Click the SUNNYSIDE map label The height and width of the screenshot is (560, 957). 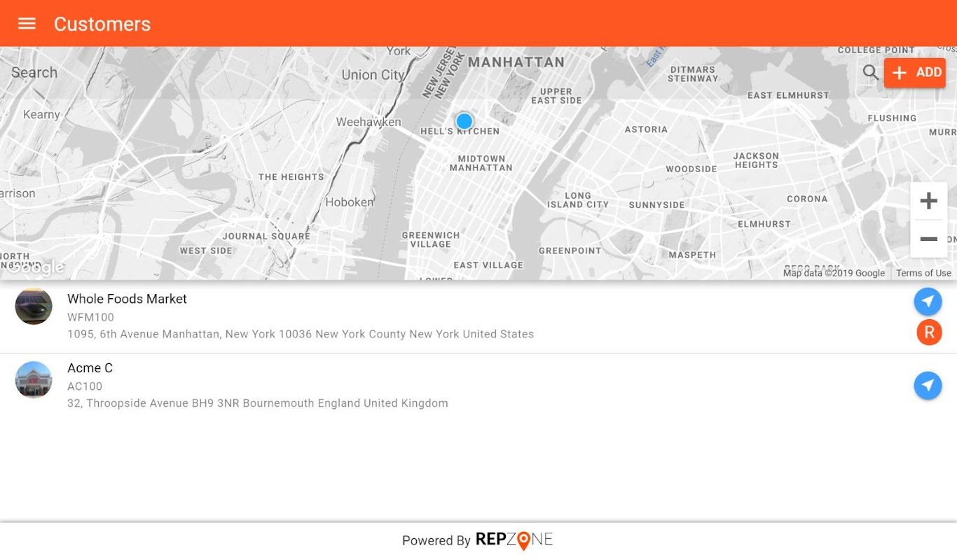(656, 205)
